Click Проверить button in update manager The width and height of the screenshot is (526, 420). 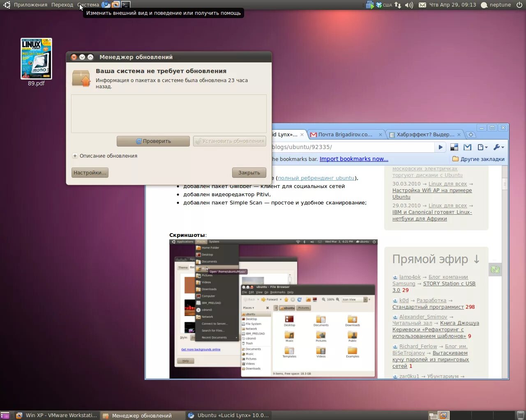153,141
